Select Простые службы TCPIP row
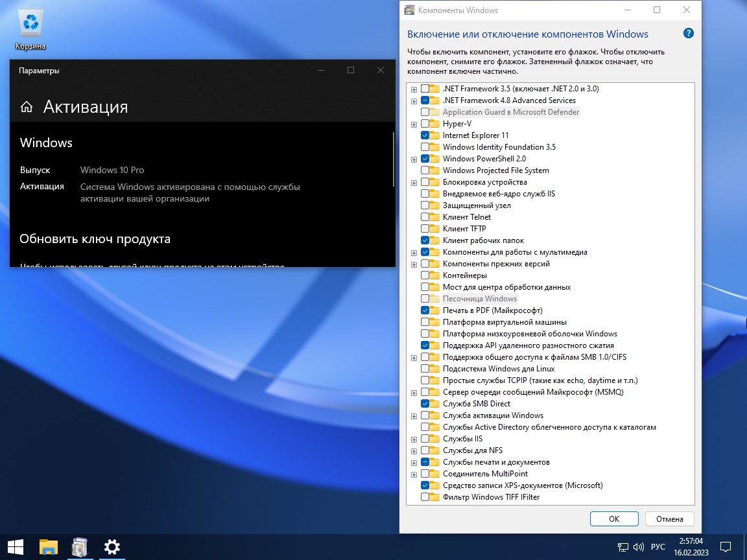 [540, 380]
